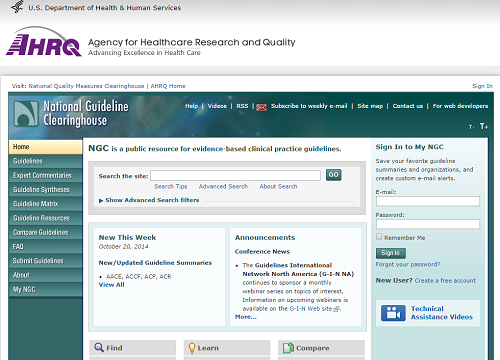Click the Learn light bulb icon
This screenshot has height=360, width=500.
pos(192,348)
